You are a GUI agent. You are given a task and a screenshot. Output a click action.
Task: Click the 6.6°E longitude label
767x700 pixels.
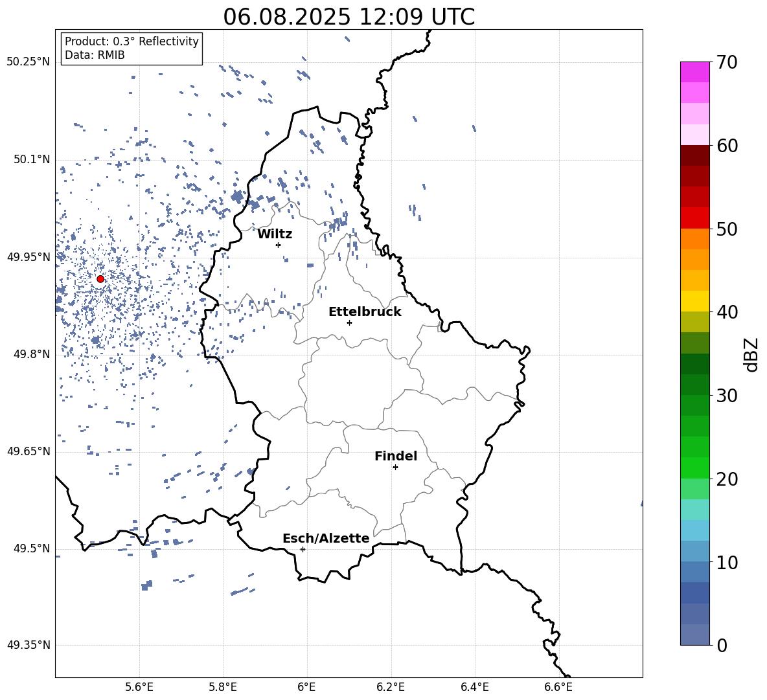(x=558, y=687)
